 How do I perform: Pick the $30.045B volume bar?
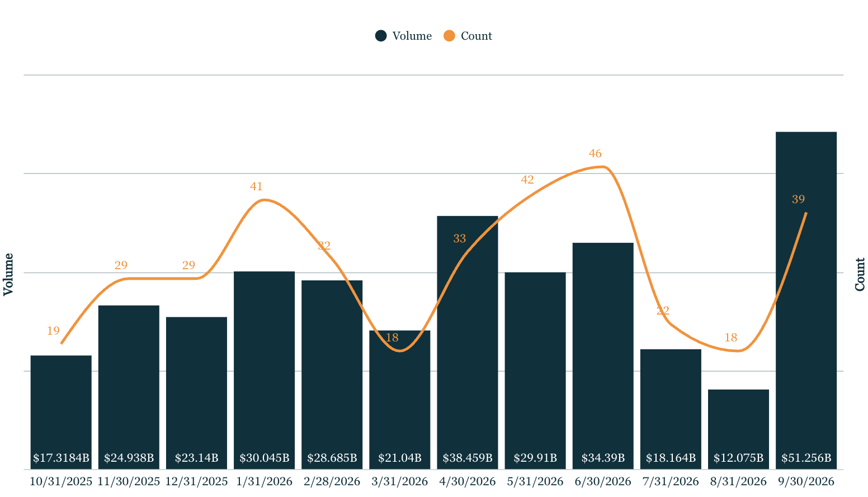(x=264, y=371)
